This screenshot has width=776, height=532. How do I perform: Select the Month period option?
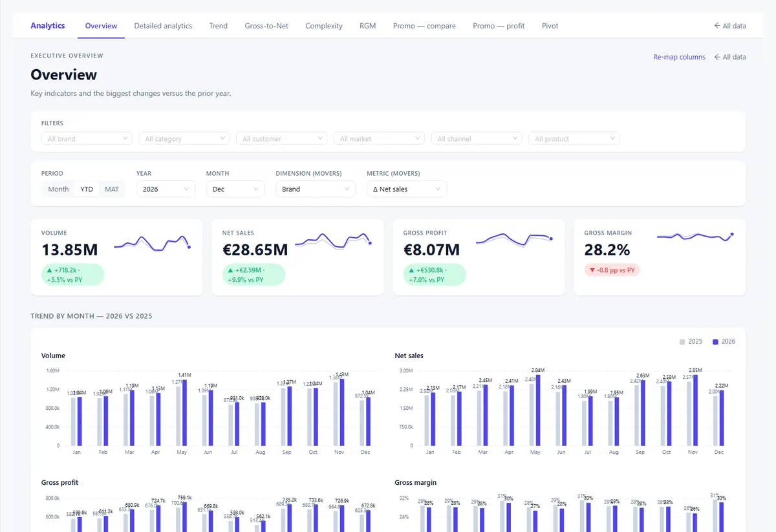[58, 189]
